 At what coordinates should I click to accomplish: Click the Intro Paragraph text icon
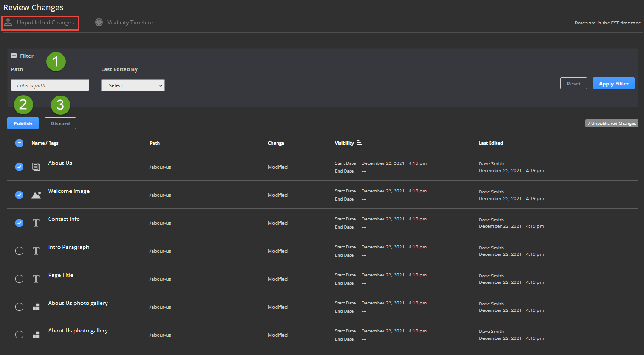(x=36, y=251)
